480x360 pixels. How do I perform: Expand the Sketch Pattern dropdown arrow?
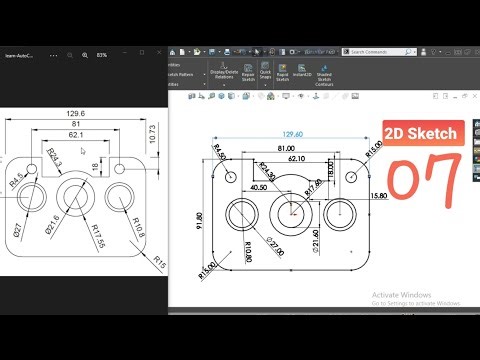pos(204,74)
